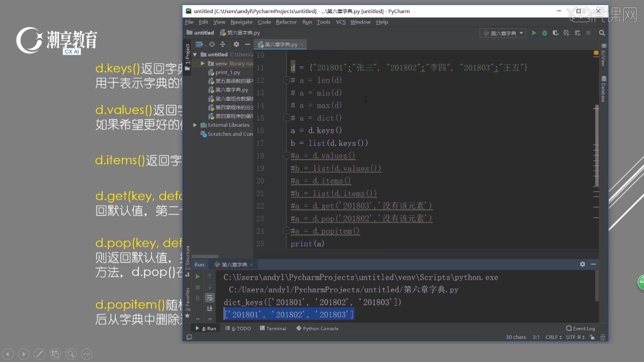The width and height of the screenshot is (644, 362).
Task: Run the script with the green Run toolbar button
Action: coord(534,33)
